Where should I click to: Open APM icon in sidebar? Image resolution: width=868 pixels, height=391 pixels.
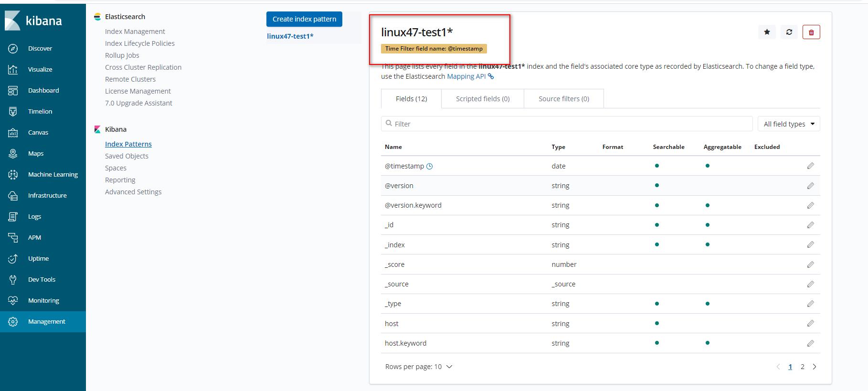(13, 238)
